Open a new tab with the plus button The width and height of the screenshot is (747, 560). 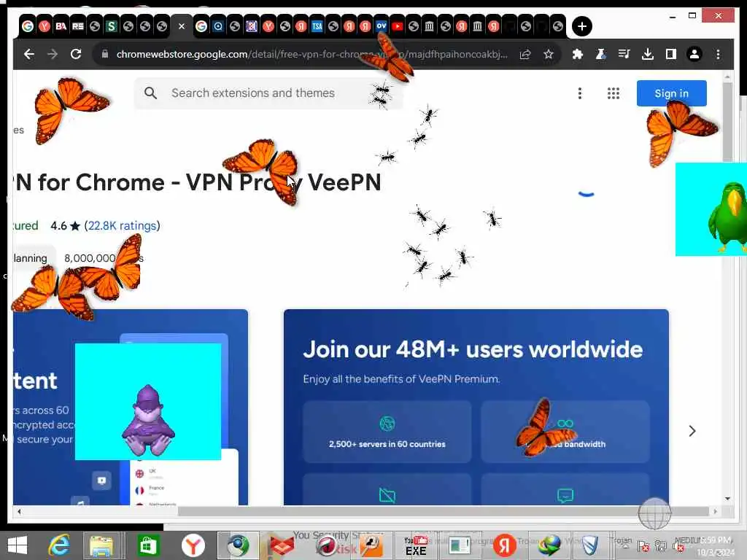pos(581,26)
